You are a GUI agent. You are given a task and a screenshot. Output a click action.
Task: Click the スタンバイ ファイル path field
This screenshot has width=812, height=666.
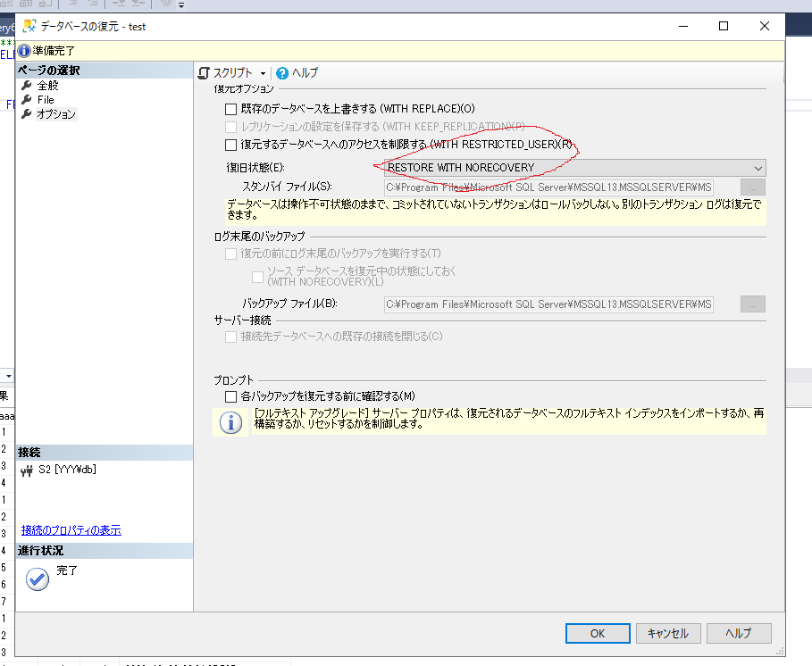(x=549, y=187)
